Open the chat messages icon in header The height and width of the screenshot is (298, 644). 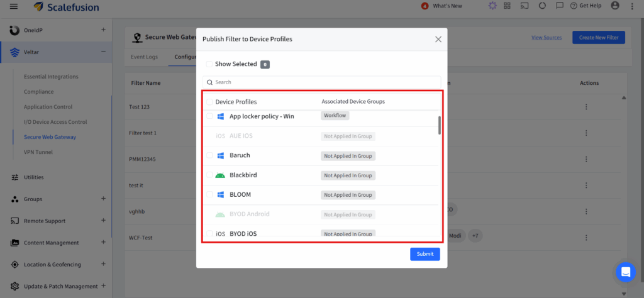pyautogui.click(x=559, y=6)
